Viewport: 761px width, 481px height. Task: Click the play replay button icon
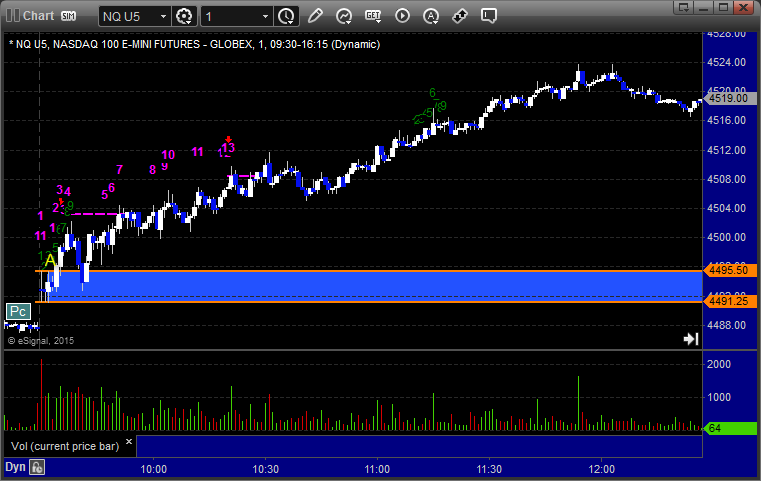click(x=402, y=16)
